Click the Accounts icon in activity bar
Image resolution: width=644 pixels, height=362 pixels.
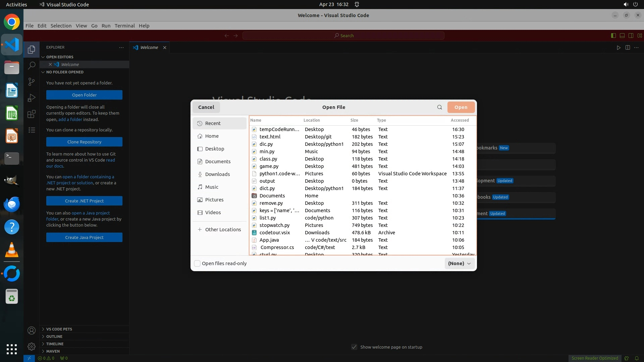32,331
